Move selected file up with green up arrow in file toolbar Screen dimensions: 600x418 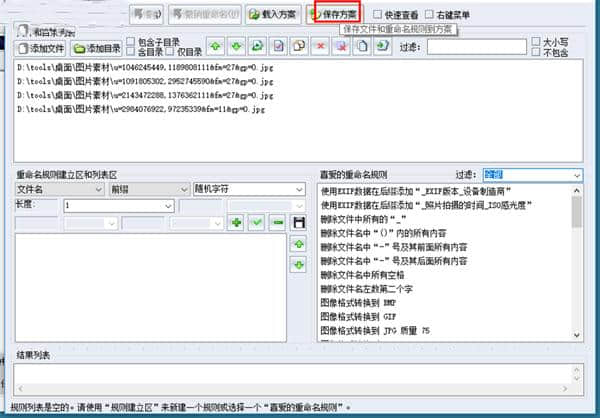pyautogui.click(x=215, y=47)
